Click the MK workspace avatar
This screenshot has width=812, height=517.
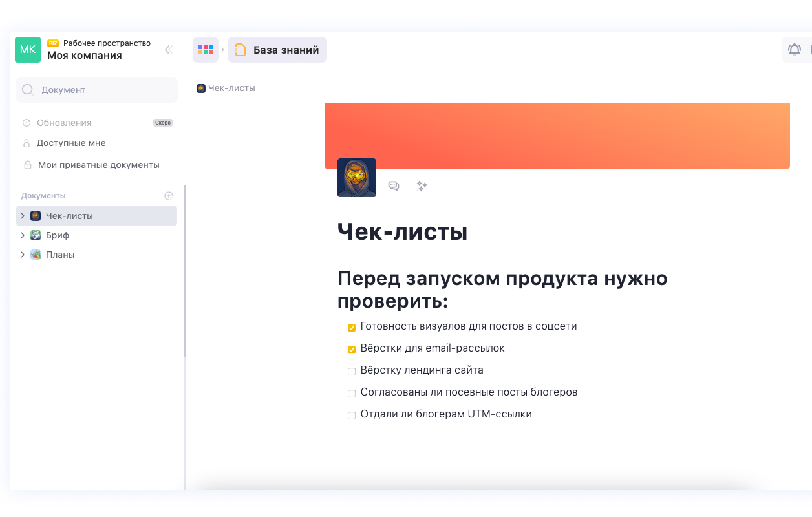click(x=27, y=49)
